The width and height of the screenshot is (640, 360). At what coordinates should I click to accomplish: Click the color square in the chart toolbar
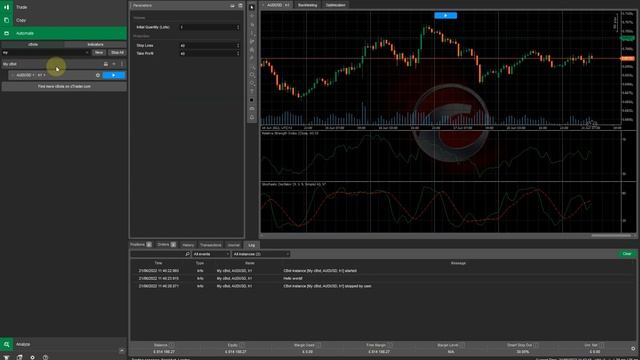tap(252, 100)
